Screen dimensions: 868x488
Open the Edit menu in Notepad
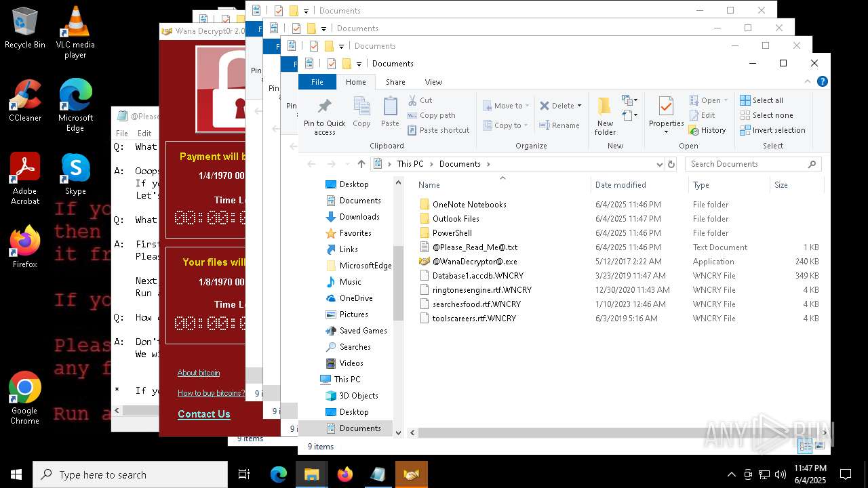[144, 134]
